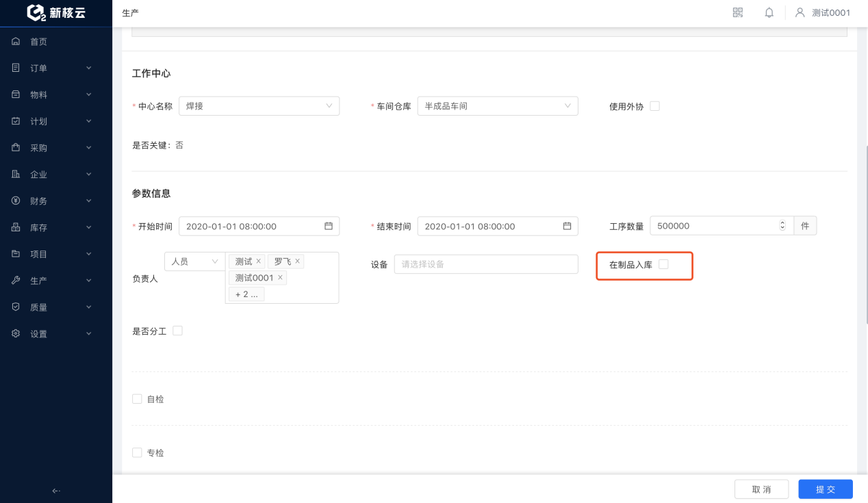Open the 库存 menu item
This screenshot has height=503, width=868.
[56, 227]
